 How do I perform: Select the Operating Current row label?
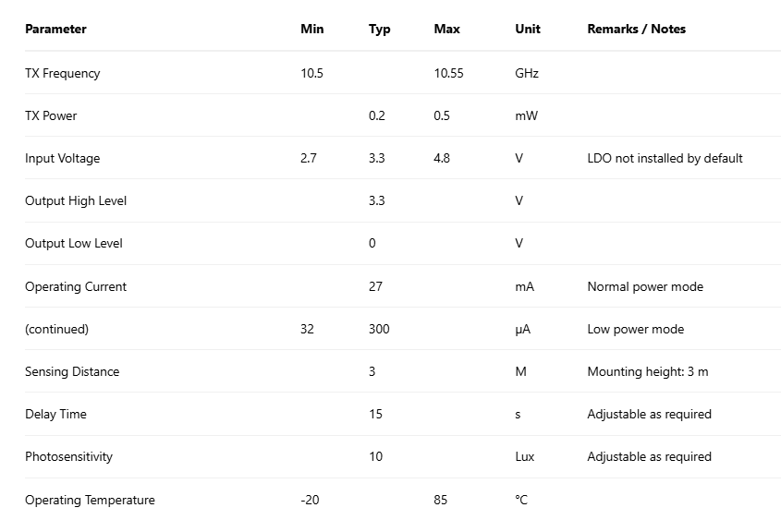coord(76,286)
